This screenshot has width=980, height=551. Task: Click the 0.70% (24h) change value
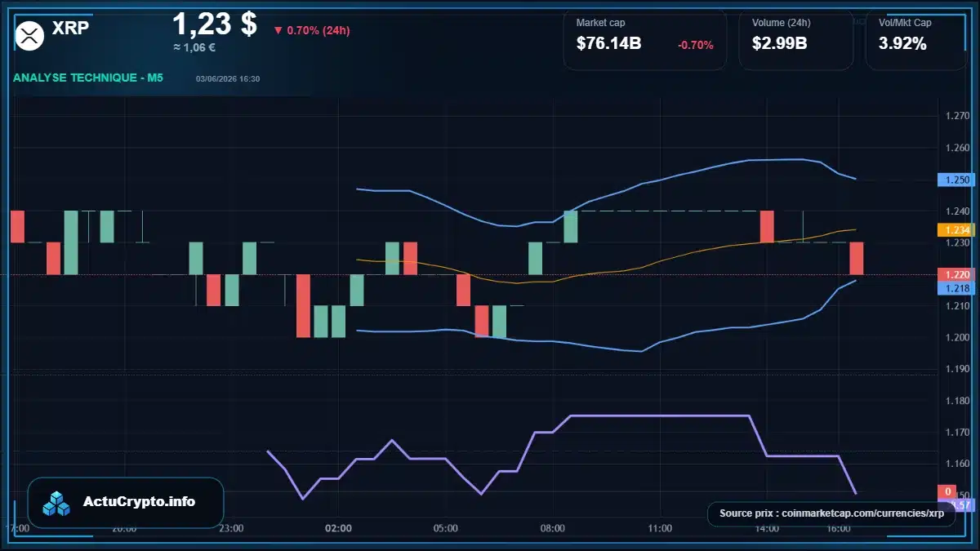click(x=318, y=31)
